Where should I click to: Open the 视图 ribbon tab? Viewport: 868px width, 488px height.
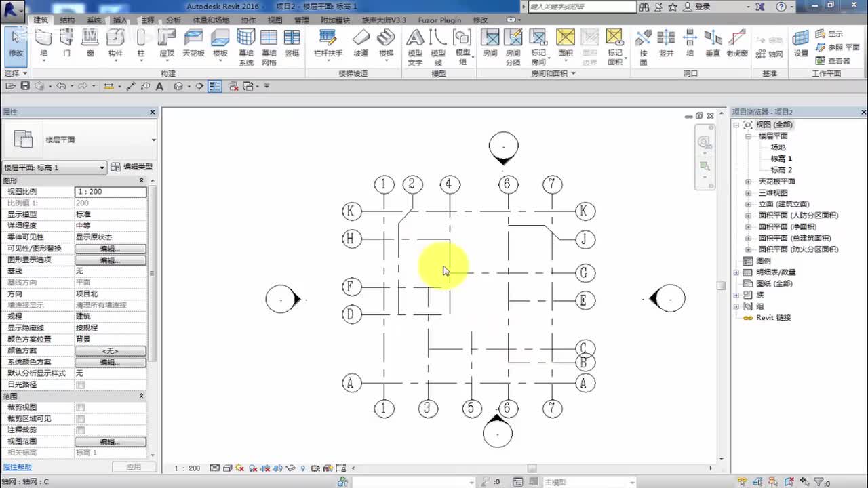pyautogui.click(x=275, y=20)
